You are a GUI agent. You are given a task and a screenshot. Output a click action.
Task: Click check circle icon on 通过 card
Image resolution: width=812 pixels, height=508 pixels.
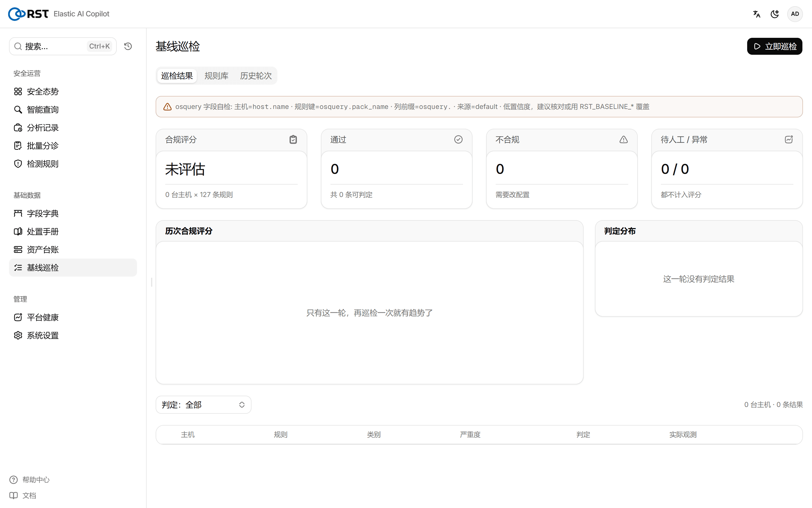[458, 139]
